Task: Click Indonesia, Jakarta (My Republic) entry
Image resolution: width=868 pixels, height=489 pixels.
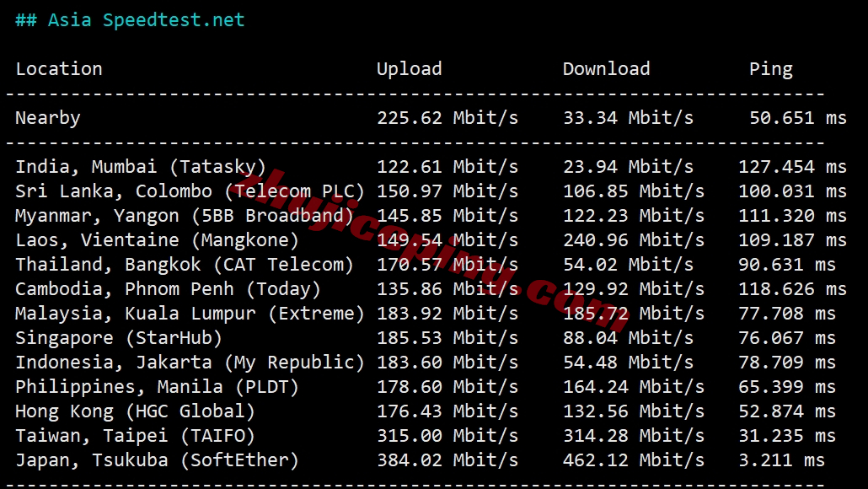Action: coord(190,363)
